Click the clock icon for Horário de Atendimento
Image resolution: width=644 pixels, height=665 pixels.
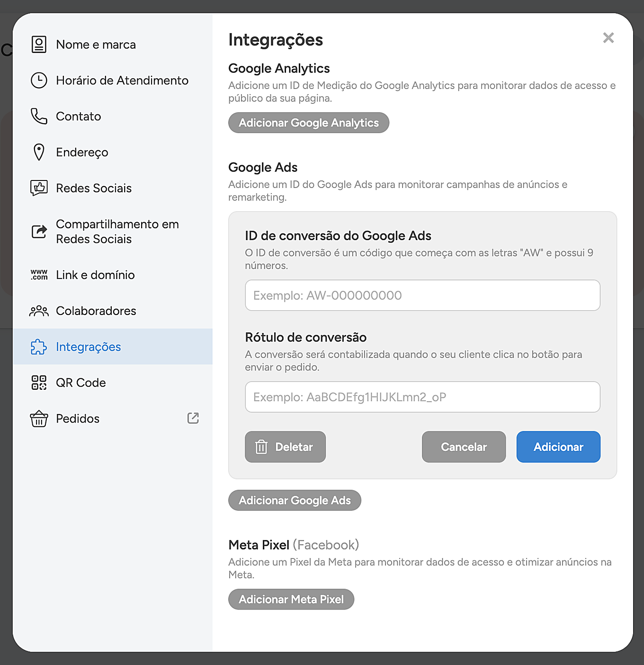tap(39, 81)
